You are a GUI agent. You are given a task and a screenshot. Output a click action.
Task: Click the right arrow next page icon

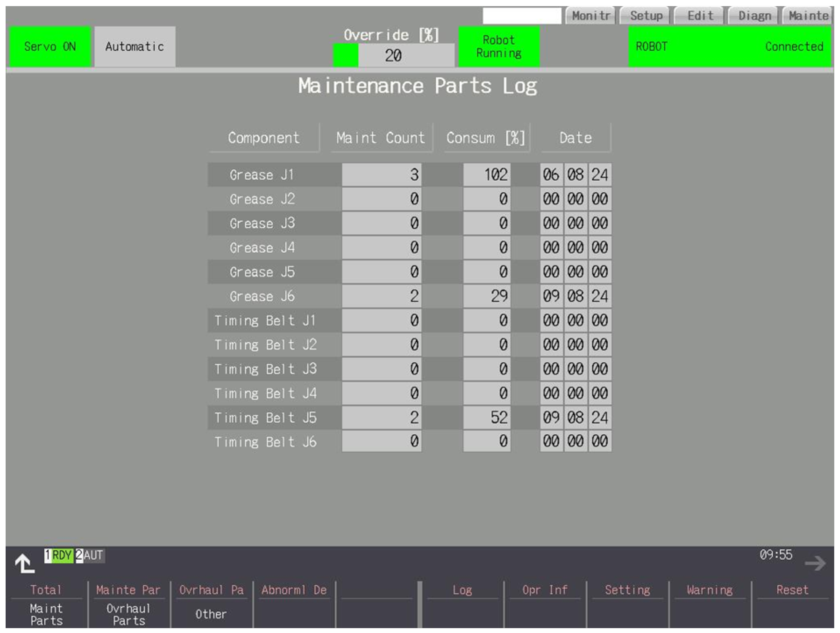pos(815,563)
